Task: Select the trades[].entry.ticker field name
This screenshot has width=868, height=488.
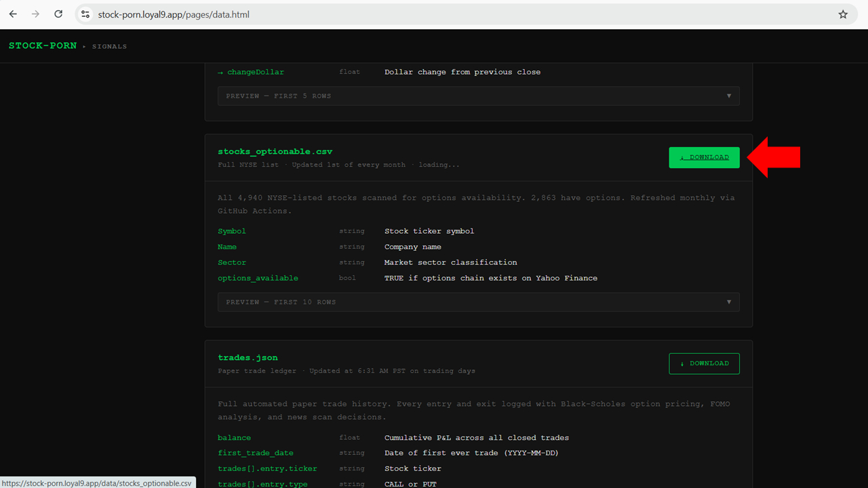Action: (x=267, y=468)
